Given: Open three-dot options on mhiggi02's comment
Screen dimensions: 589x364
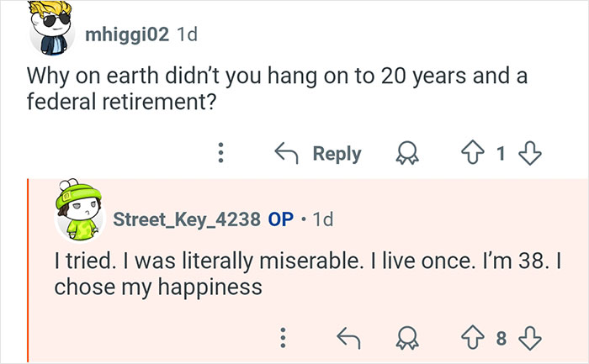Looking at the screenshot, I should [x=220, y=154].
